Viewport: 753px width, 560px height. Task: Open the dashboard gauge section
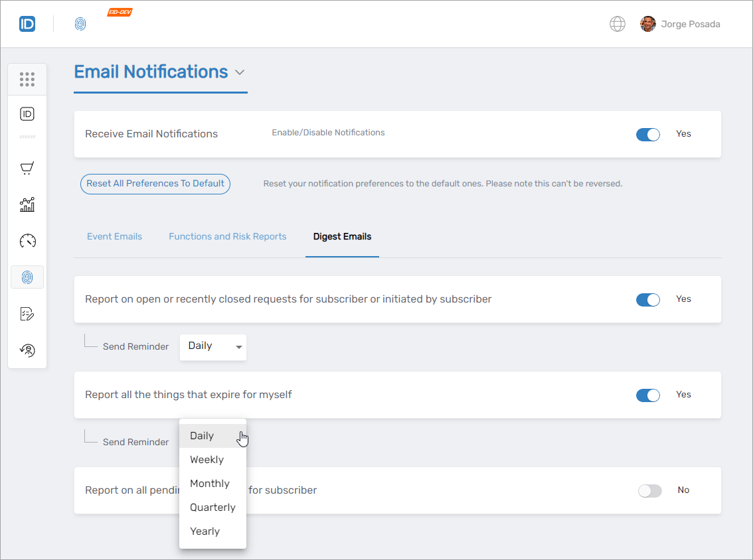point(27,241)
